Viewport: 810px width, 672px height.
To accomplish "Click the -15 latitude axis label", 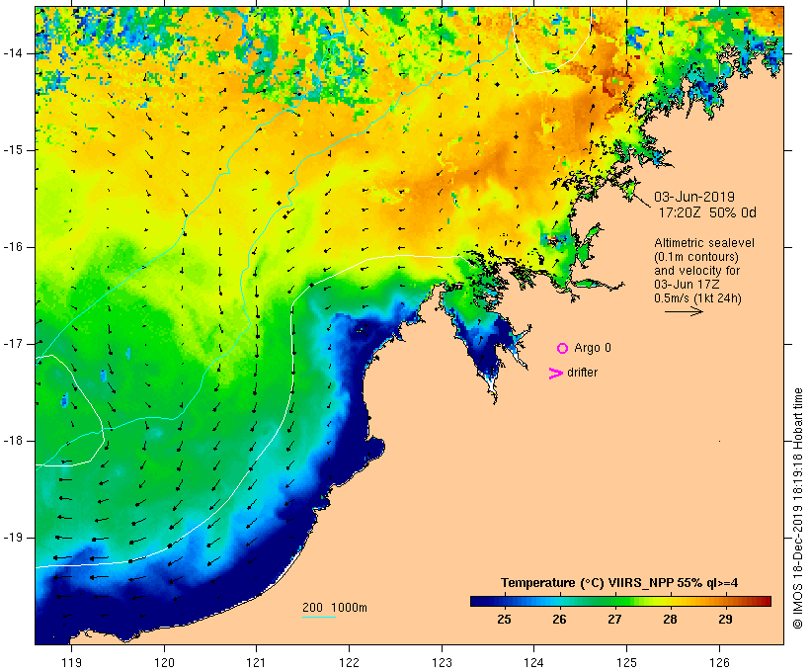I will coord(13,150).
